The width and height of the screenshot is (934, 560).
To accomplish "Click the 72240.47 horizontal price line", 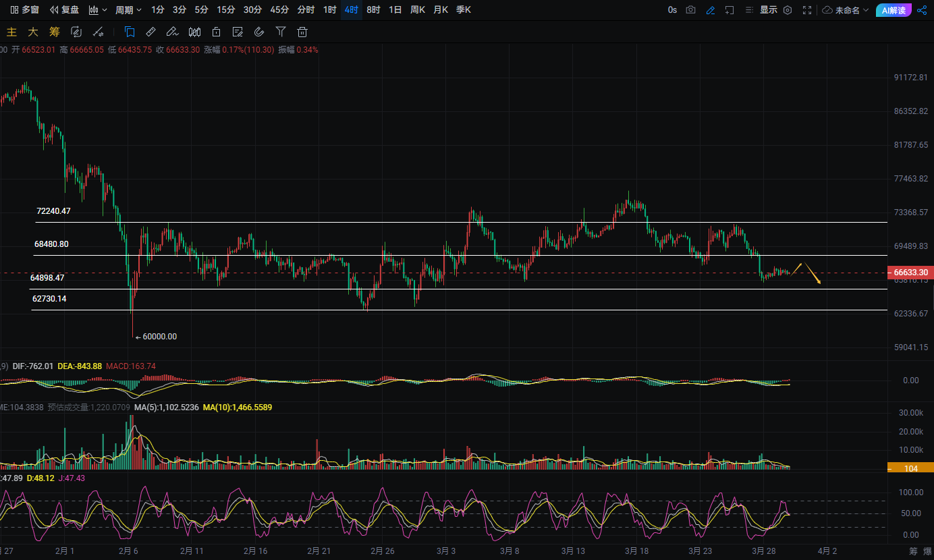I will (405, 222).
